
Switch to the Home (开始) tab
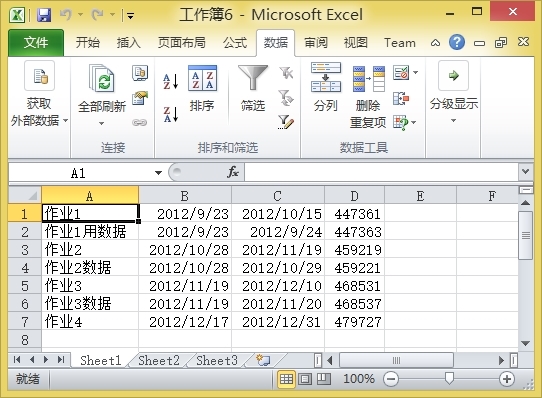click(x=88, y=43)
